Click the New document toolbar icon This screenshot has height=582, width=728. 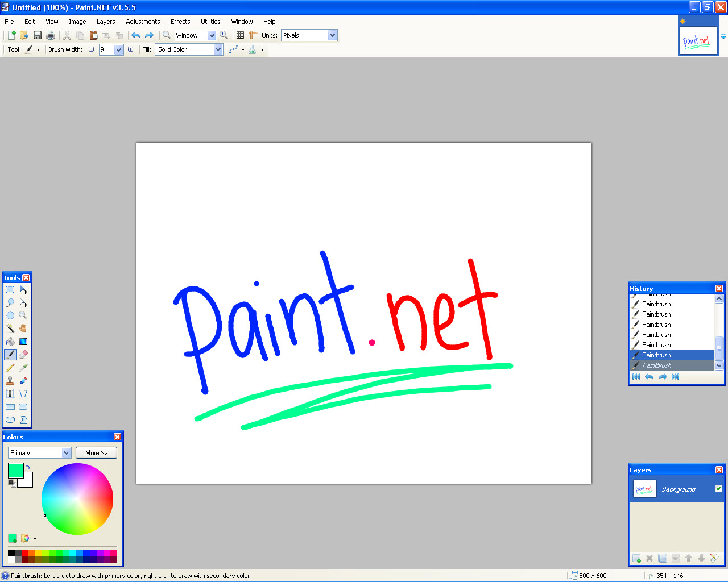11,35
